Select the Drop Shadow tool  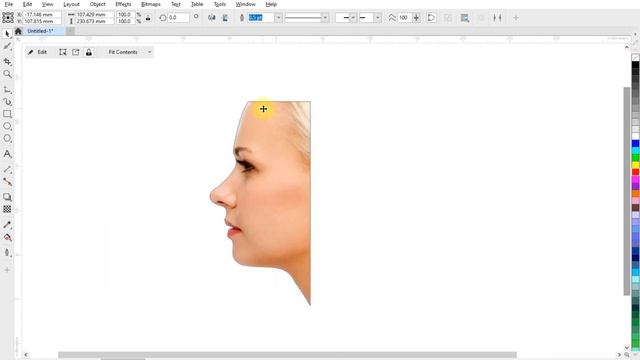(x=7, y=197)
